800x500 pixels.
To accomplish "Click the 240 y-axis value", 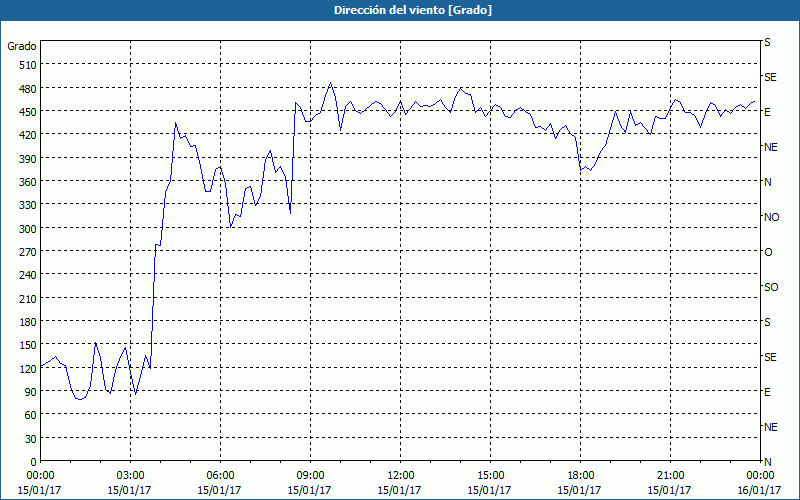I will coord(28,275).
